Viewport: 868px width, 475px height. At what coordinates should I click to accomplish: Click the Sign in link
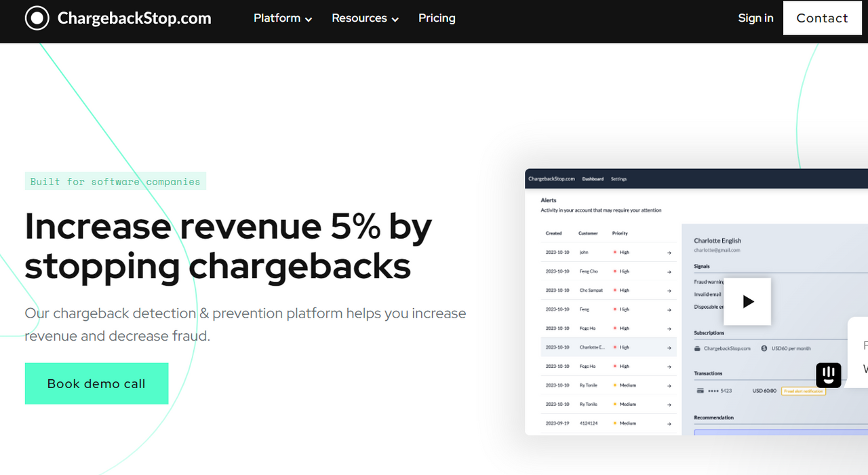tap(755, 18)
